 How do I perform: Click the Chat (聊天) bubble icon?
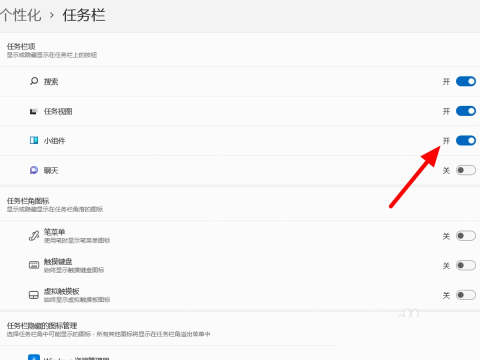point(34,170)
